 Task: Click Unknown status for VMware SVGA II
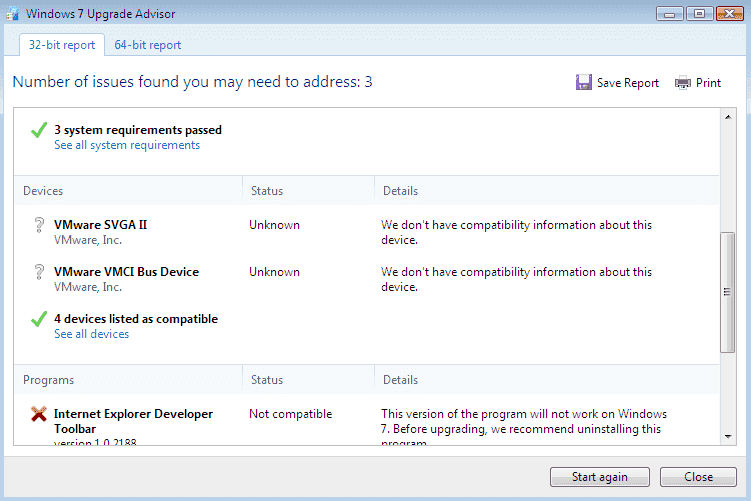[274, 225]
